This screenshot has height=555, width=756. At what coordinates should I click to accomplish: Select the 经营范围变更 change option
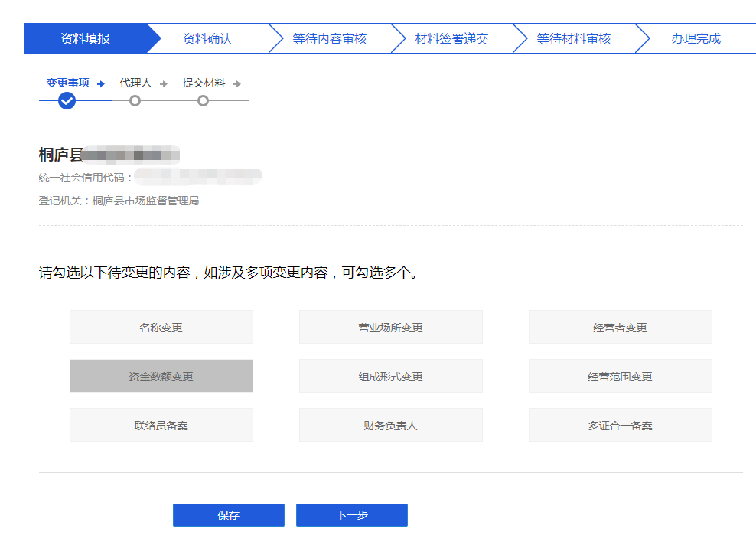point(620,376)
